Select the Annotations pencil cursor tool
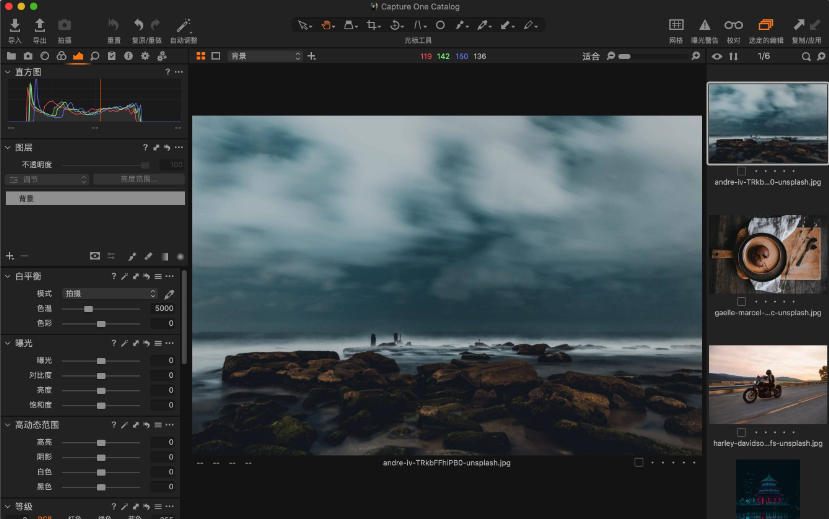Viewport: 829px width, 519px height. pos(529,25)
